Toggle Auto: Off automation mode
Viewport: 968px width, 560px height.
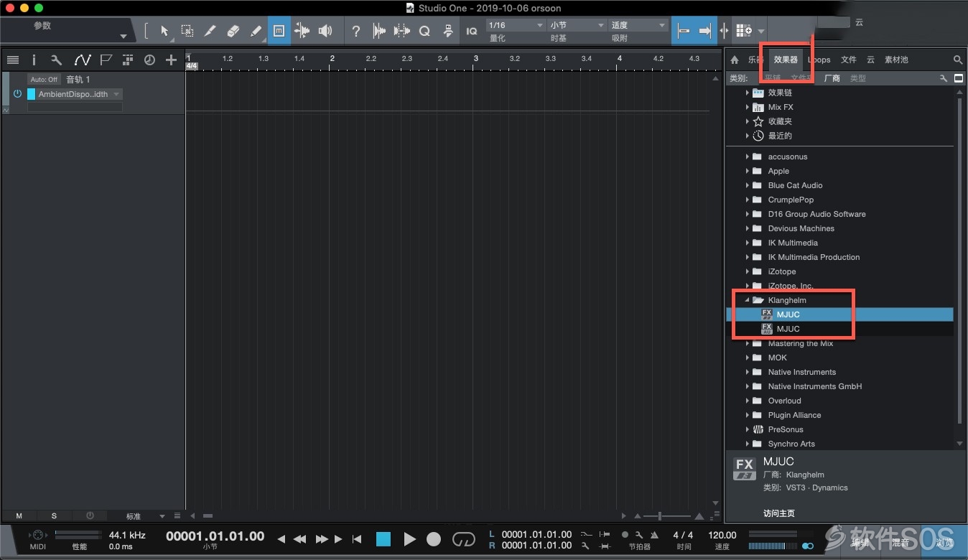click(x=44, y=80)
